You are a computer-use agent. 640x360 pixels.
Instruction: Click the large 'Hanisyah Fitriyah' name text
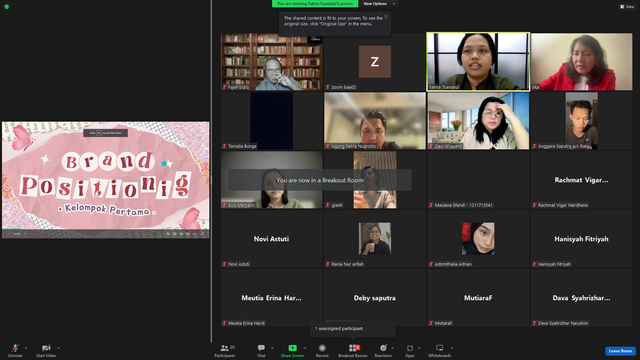pos(581,239)
